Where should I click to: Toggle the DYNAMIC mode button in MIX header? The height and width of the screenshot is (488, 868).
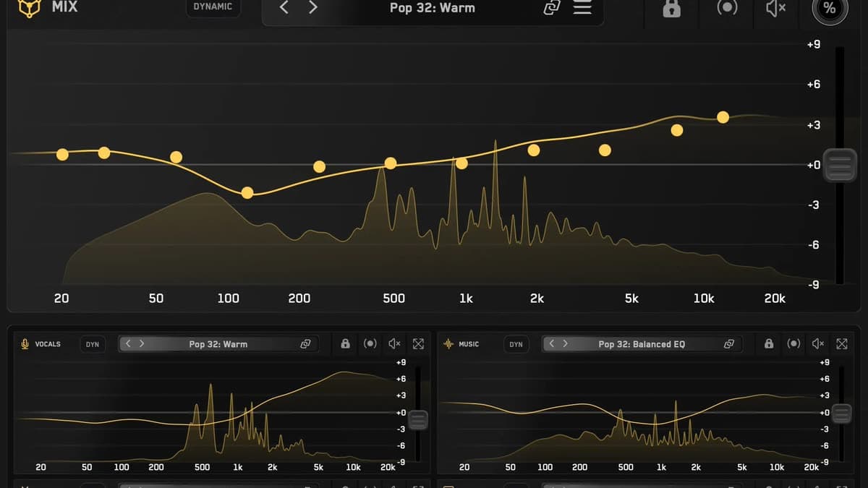[213, 7]
